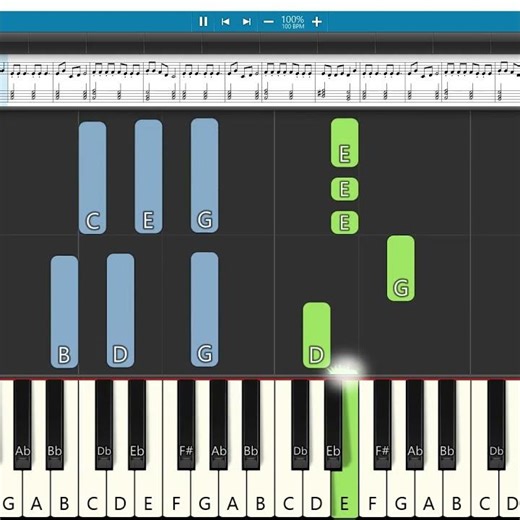The image size is (520, 520).
Task: Play the leftmost A white key
Action: (x=37, y=493)
